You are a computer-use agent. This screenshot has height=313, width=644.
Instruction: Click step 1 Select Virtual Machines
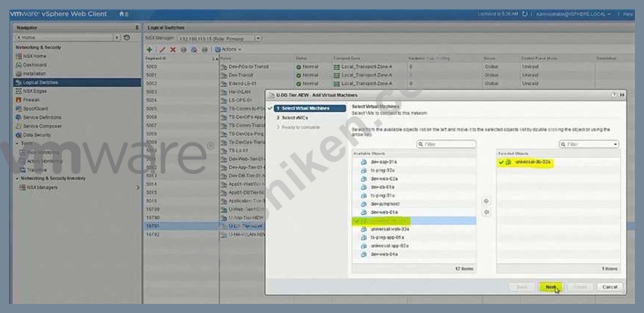click(x=310, y=109)
